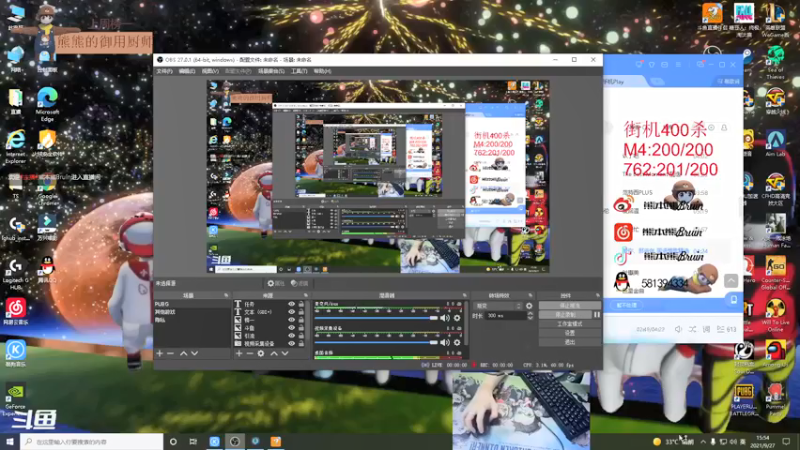The width and height of the screenshot is (800, 450).
Task: Mute the 麦克风/Aux mixer channel speaker
Action: (x=445, y=318)
